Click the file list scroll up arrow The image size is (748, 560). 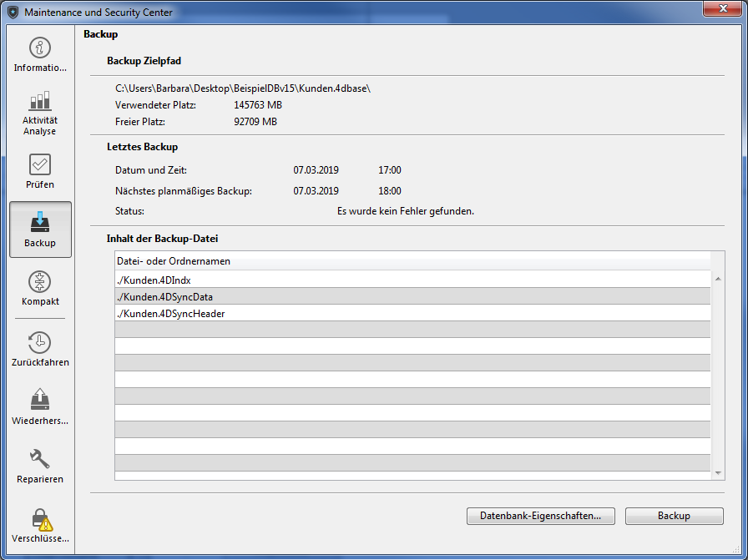(719, 279)
